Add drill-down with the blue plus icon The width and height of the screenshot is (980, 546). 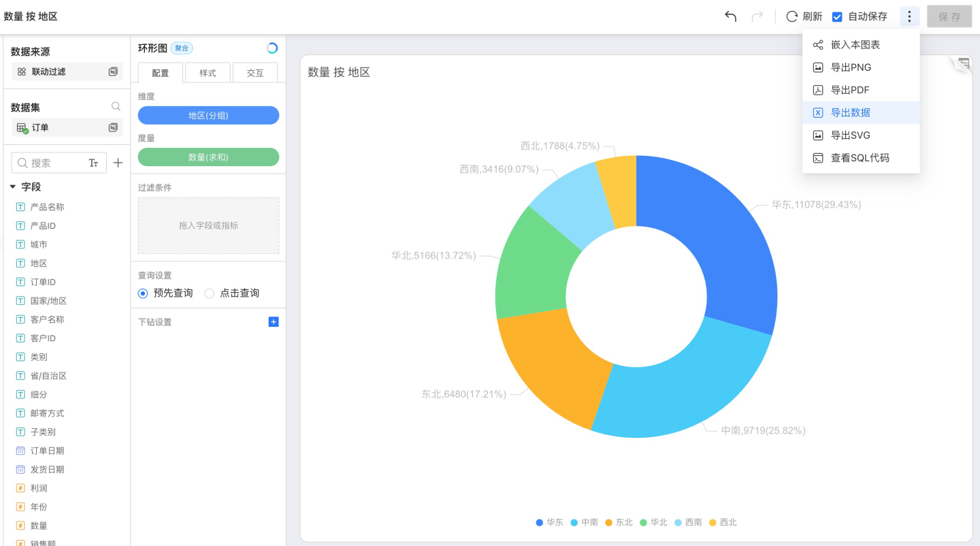(274, 322)
